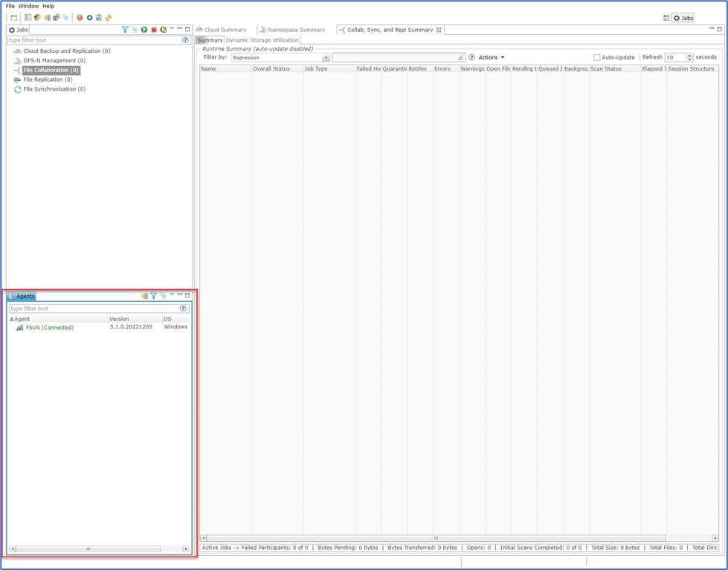
Task: Click the new job icon in main toolbar
Action: coord(14,18)
